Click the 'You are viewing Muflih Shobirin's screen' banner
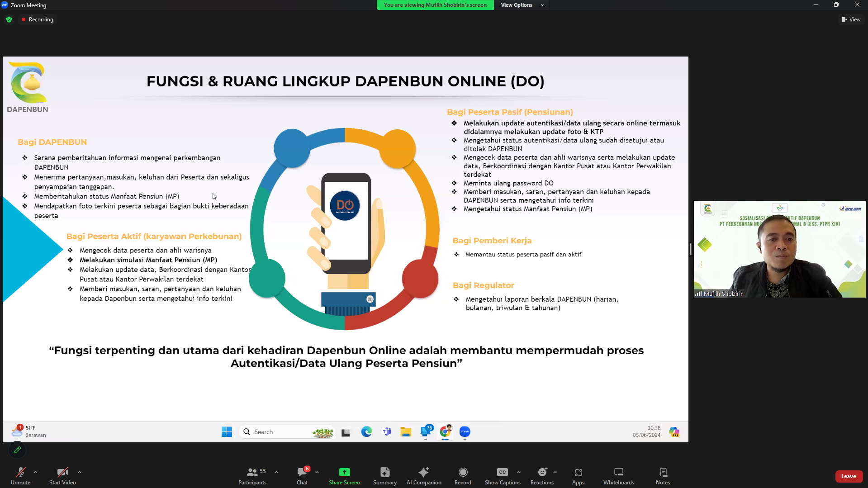The height and width of the screenshot is (488, 868). point(435,5)
